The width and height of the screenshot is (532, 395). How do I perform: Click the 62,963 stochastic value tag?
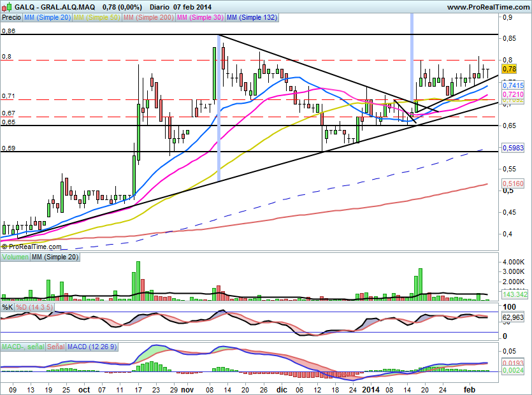[513, 317]
